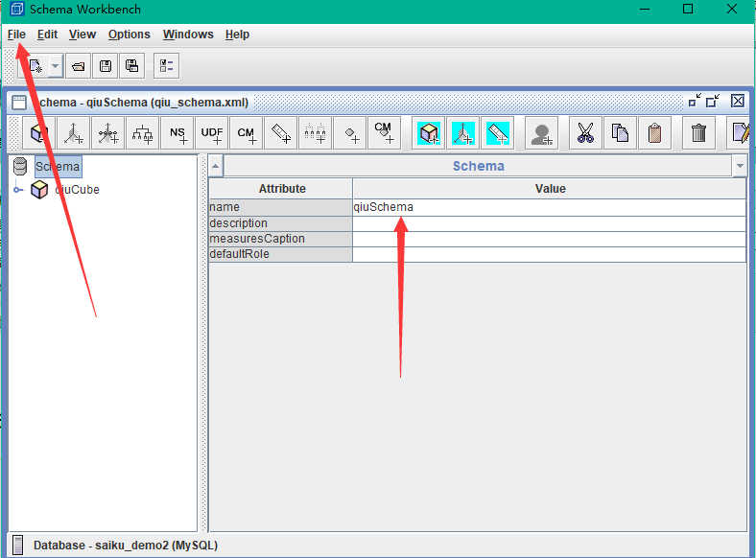The height and width of the screenshot is (558, 756).
Task: Click the Add Measure ruler icon
Action: coord(280,133)
